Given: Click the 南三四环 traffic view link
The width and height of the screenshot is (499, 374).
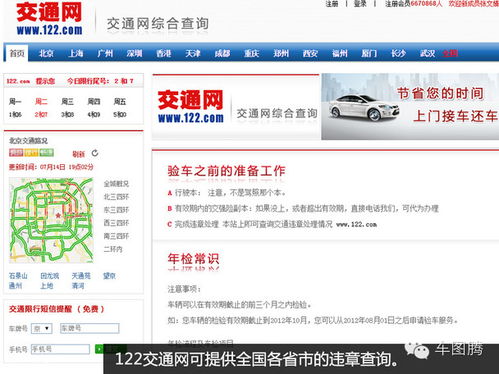Looking at the screenshot, I should tap(116, 236).
